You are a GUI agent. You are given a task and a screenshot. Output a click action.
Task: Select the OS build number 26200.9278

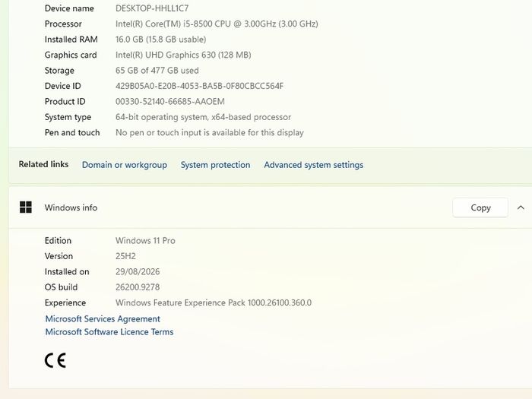tap(138, 287)
